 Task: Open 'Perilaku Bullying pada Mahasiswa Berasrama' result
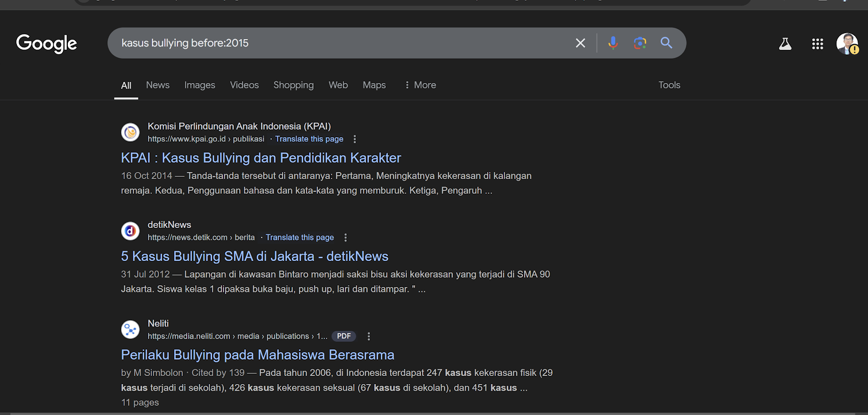click(257, 355)
